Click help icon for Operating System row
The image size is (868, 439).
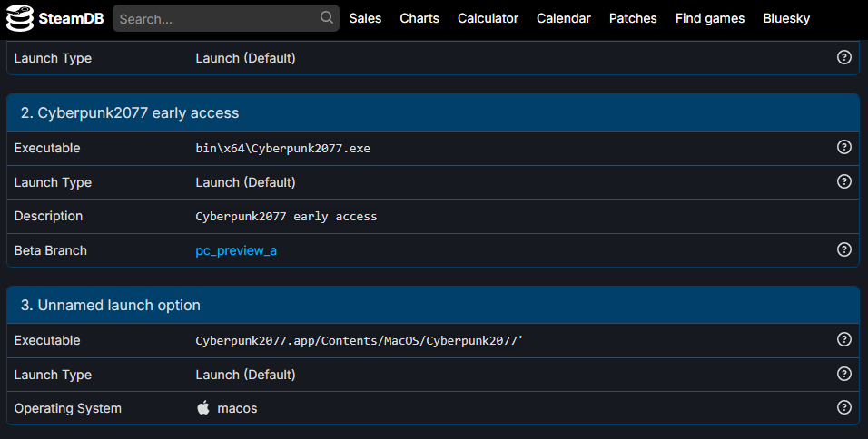(x=843, y=408)
